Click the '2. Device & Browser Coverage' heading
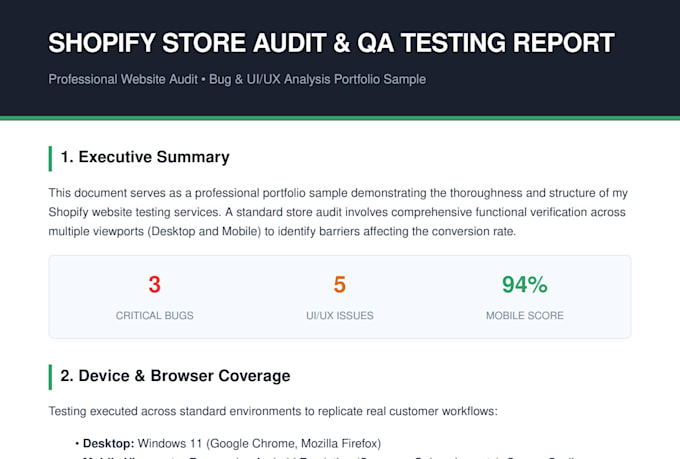 [175, 376]
